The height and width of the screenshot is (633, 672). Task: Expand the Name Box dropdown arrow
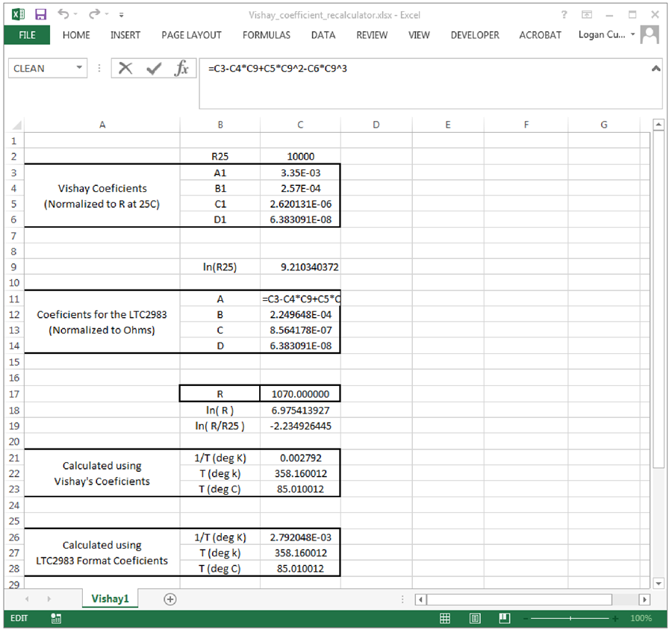[79, 68]
